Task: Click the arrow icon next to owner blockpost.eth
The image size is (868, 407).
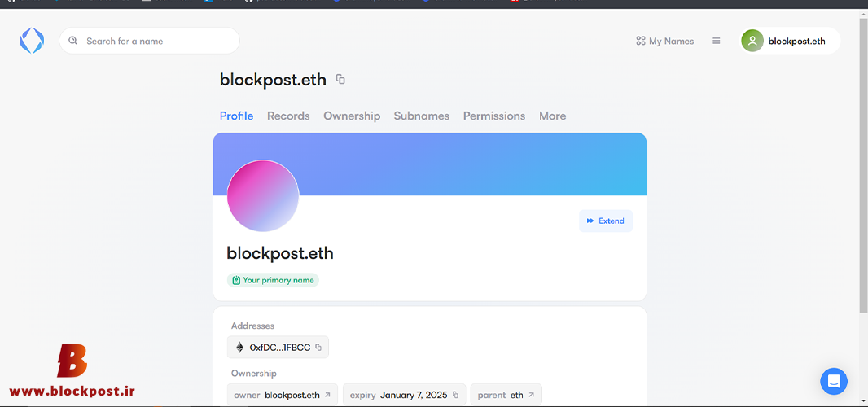Action: pos(327,396)
